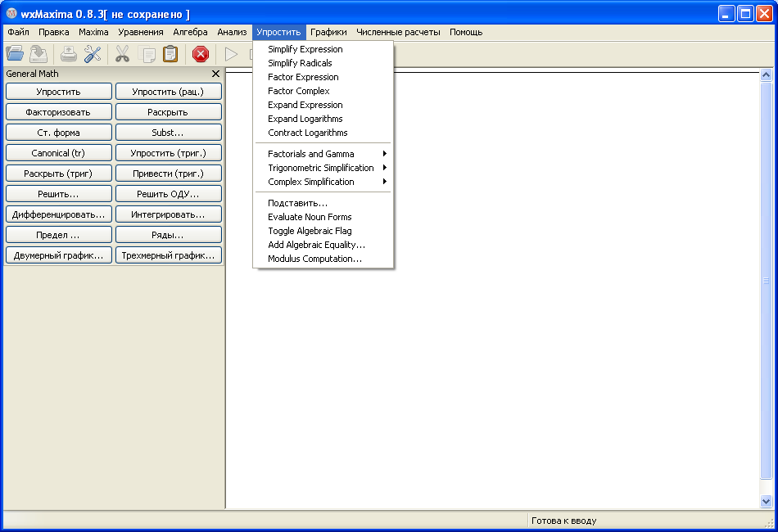Image resolution: width=778 pixels, height=532 pixels.
Task: Click the Трехмерный график… button
Action: pyautogui.click(x=168, y=255)
